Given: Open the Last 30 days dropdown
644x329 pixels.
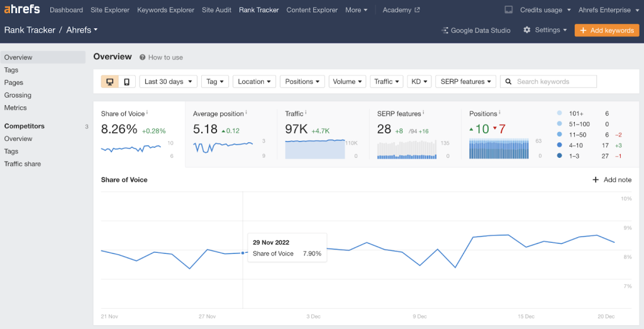Looking at the screenshot, I should pos(168,82).
